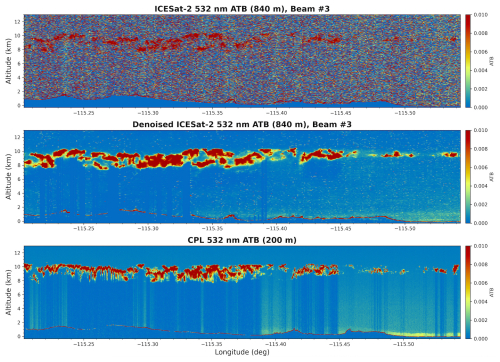Click the Denoised plot's "Altitude (km)" label
Image resolution: width=500 pixels, height=362 pixels.
point(8,177)
